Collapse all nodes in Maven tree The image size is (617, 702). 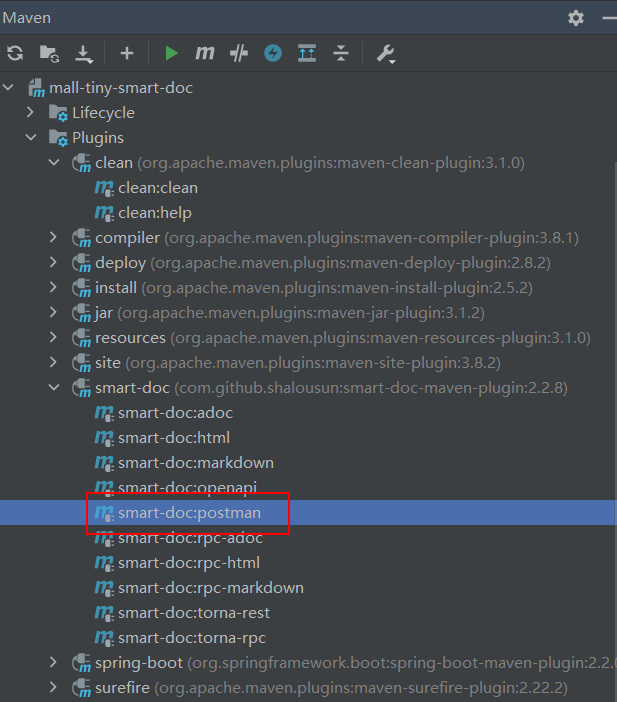[341, 53]
